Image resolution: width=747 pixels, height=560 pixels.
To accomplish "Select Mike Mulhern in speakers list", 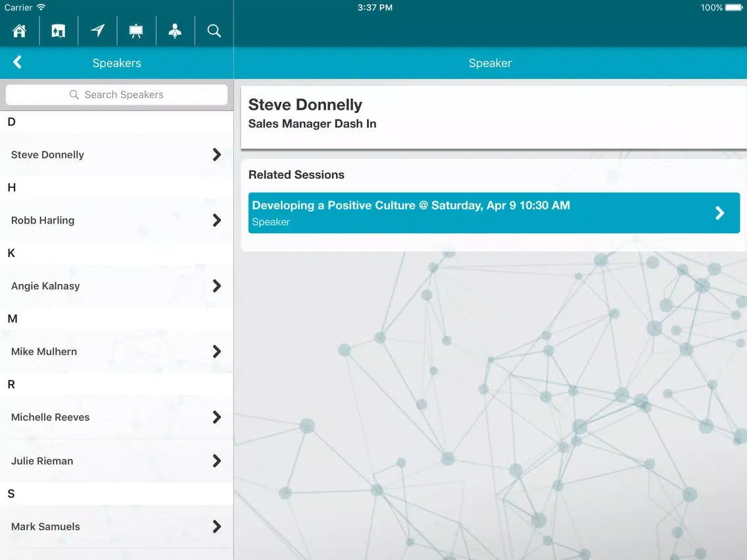I will (116, 352).
